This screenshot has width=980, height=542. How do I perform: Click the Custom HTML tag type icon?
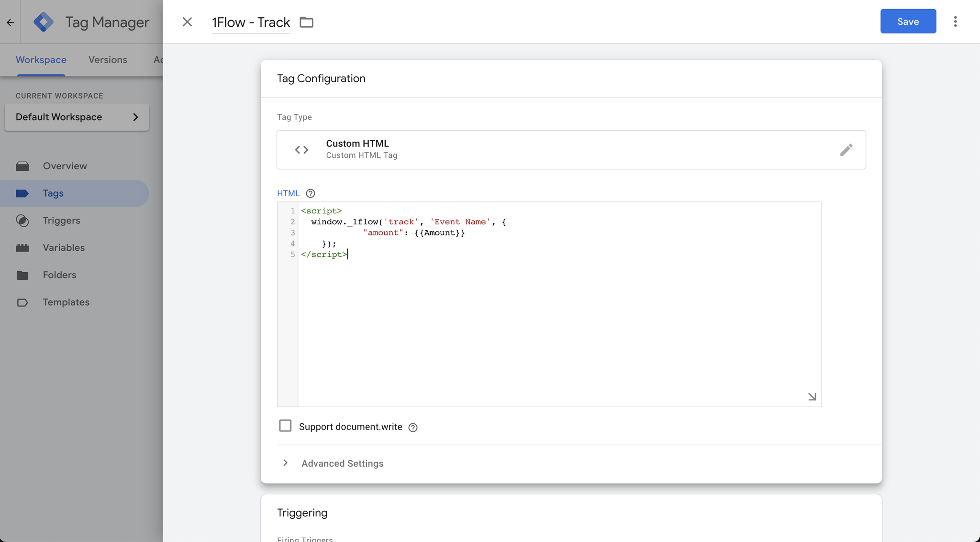[301, 150]
